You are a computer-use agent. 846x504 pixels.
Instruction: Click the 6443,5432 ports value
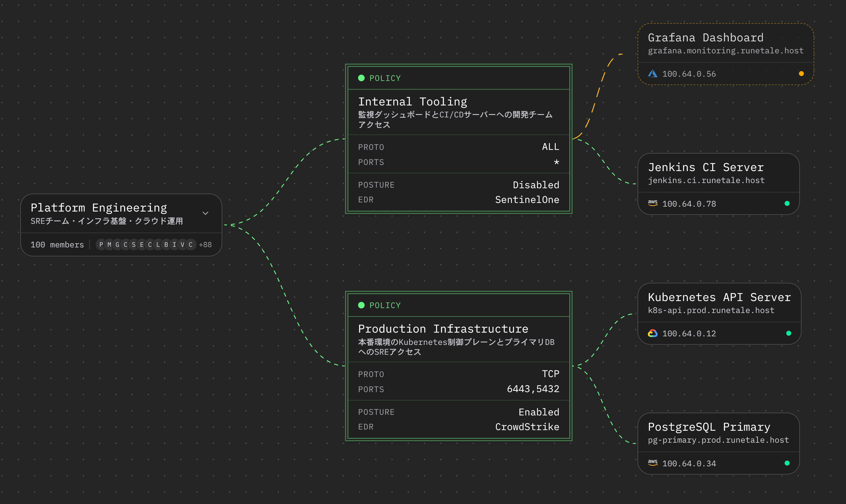coord(533,389)
